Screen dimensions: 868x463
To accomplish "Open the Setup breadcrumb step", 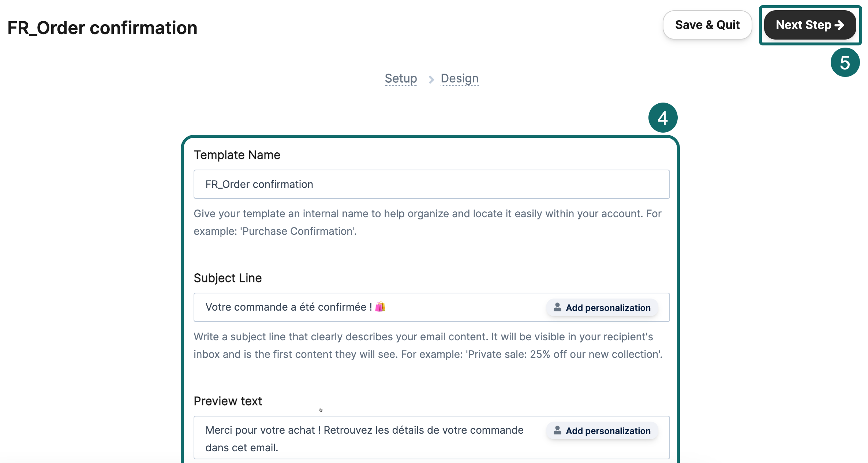I will click(401, 78).
